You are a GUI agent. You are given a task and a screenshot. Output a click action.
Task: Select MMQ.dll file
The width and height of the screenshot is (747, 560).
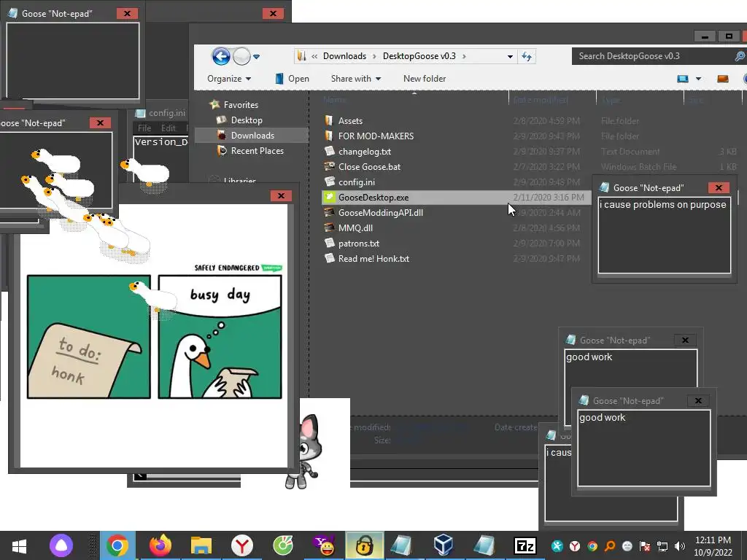[x=355, y=227]
